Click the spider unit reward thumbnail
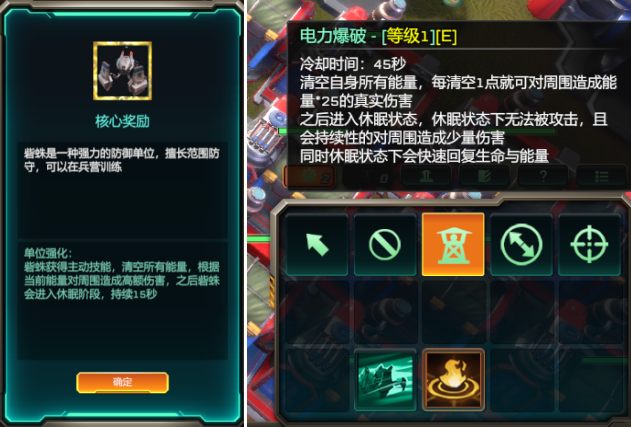This screenshot has width=631, height=427. [122, 70]
